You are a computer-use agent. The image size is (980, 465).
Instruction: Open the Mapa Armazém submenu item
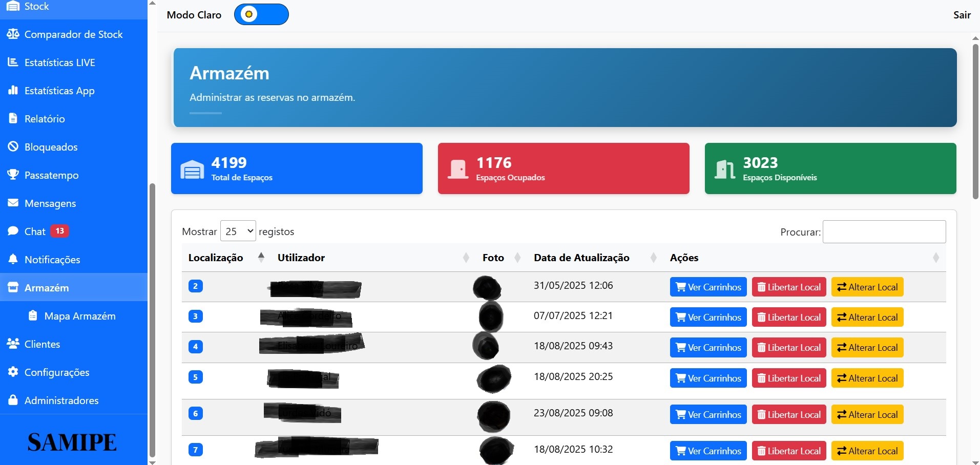79,316
